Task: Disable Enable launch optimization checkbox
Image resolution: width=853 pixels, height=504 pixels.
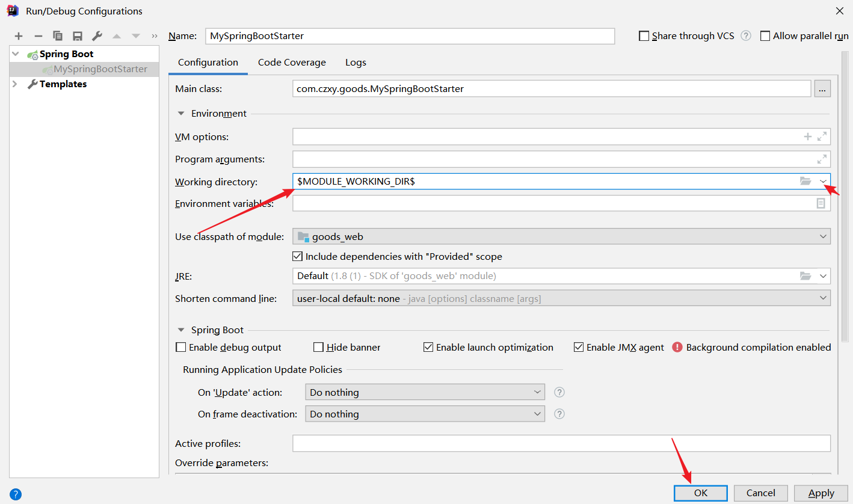Action: tap(428, 347)
